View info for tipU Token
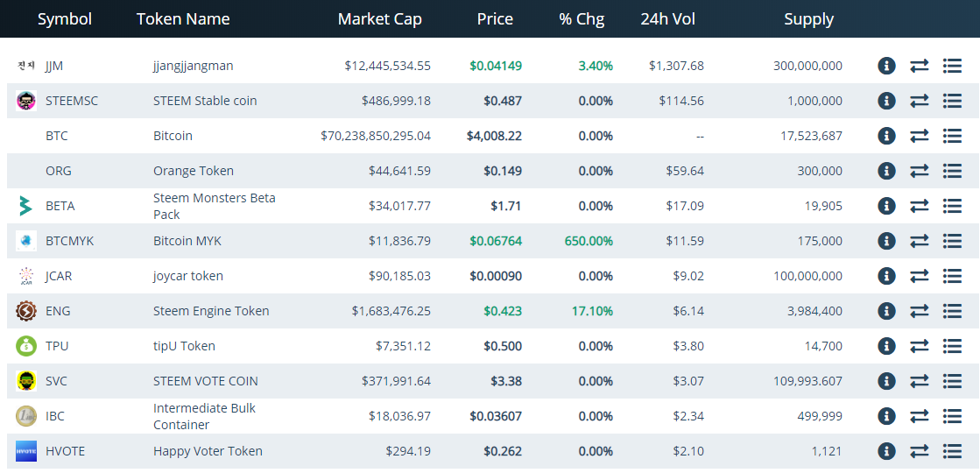The image size is (980, 473). tap(886, 345)
